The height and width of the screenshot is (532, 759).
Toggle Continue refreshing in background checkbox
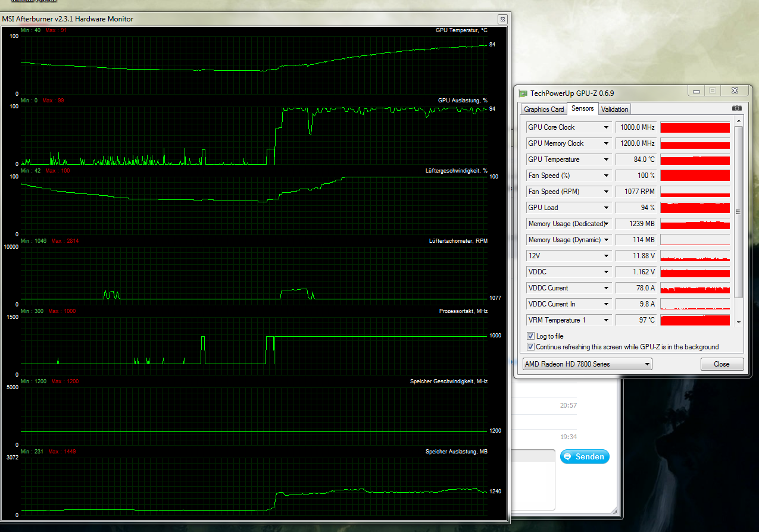tap(530, 347)
